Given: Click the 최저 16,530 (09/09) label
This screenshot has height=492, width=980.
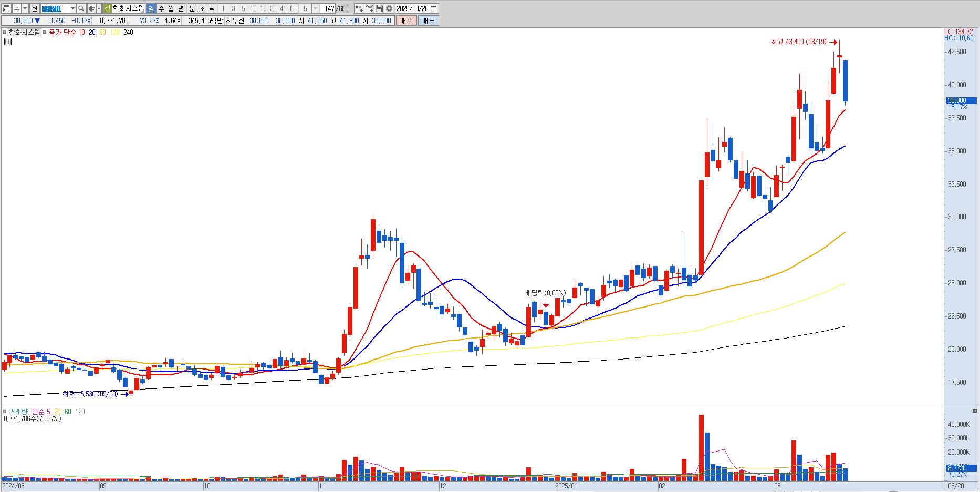Looking at the screenshot, I should [90, 394].
